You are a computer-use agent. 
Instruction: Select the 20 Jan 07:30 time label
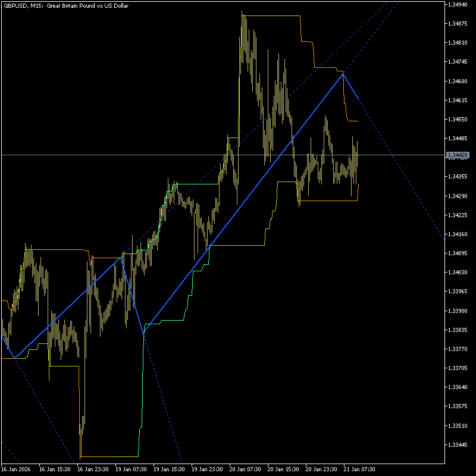[x=244, y=469]
